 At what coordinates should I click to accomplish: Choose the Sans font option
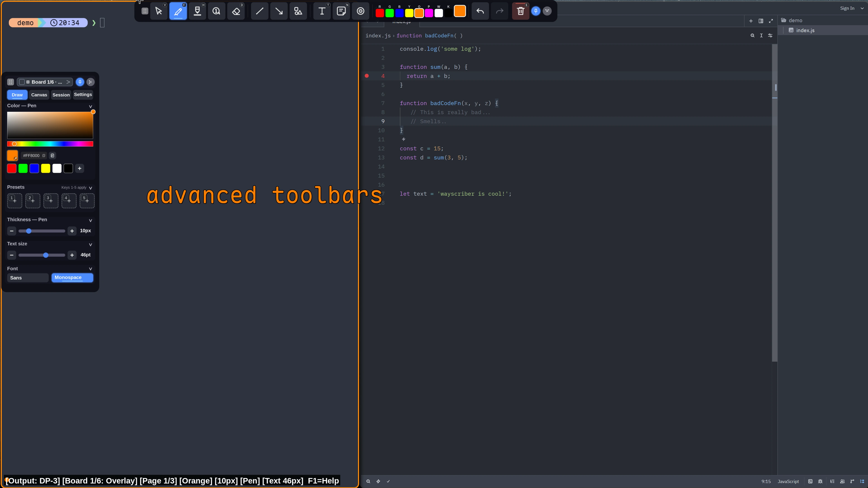point(28,278)
